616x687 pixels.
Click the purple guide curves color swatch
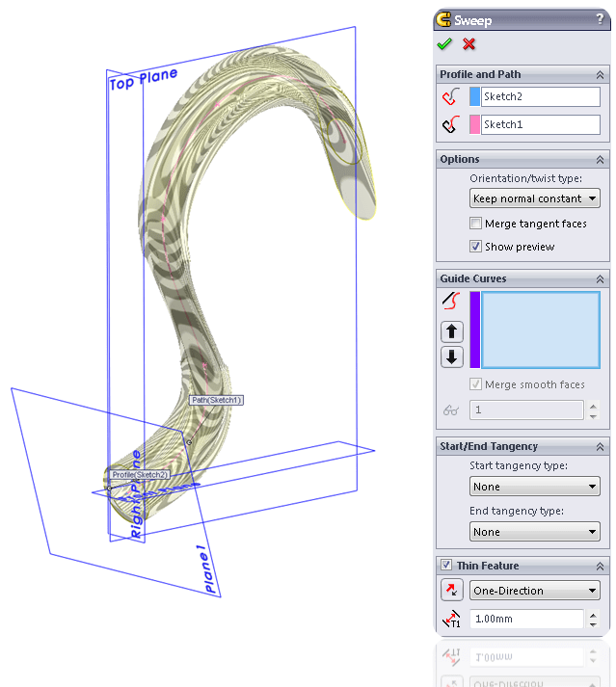[475, 330]
